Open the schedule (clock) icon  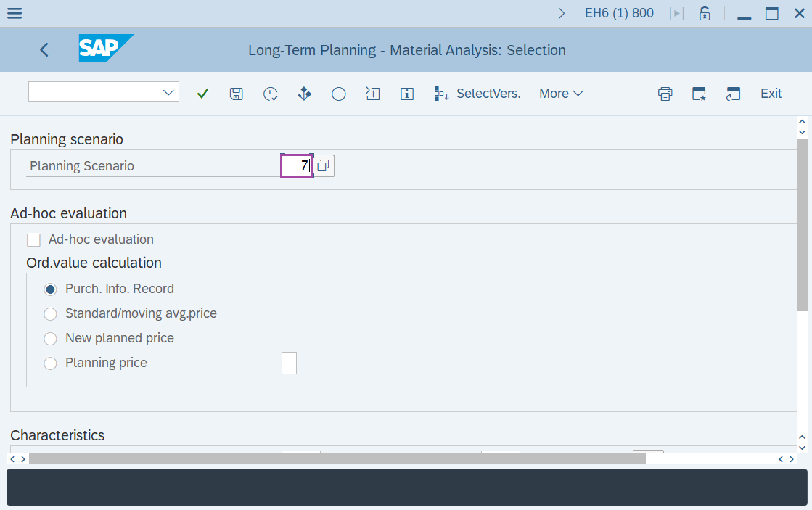[270, 93]
